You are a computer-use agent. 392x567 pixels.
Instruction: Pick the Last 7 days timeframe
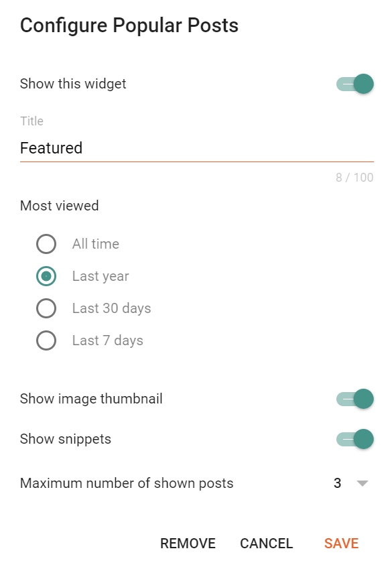[x=46, y=340]
